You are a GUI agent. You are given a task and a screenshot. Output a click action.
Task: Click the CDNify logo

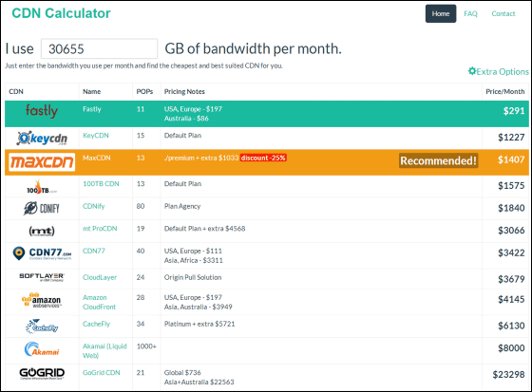pos(42,208)
